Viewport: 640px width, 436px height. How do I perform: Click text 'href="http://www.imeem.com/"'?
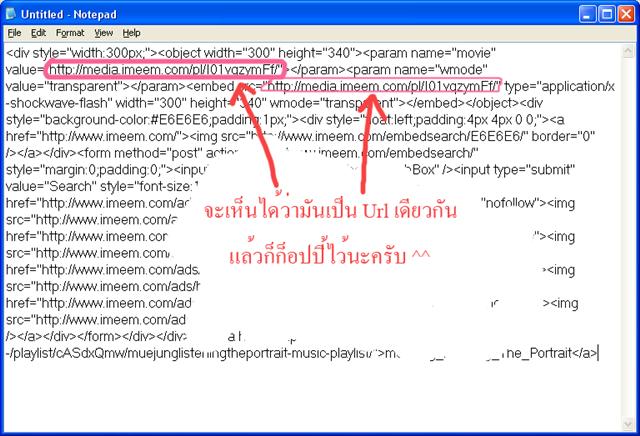tap(93, 137)
